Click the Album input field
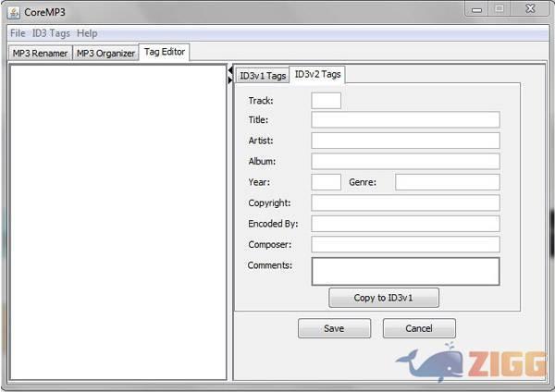The width and height of the screenshot is (555, 392). tap(405, 161)
